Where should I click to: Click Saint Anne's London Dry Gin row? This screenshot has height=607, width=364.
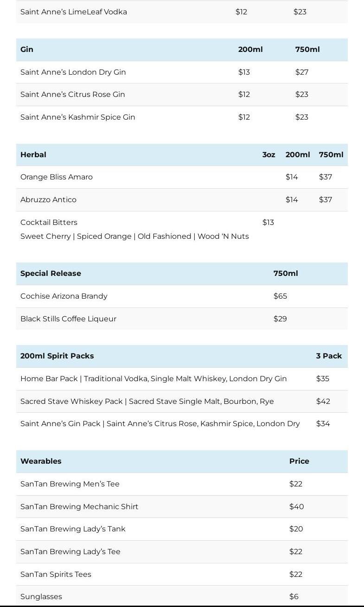73,72
